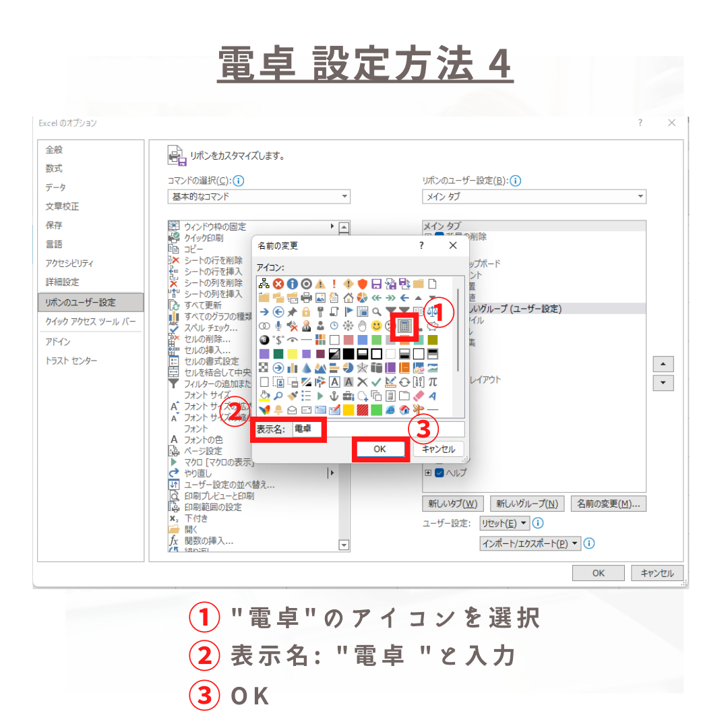Select the house icon in second row
Image resolution: width=728 pixels, height=728 pixels.
348,298
